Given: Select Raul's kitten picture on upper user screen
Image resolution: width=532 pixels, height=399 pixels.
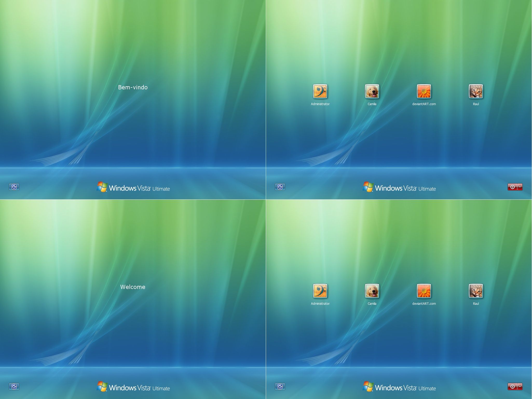Looking at the screenshot, I should [476, 91].
